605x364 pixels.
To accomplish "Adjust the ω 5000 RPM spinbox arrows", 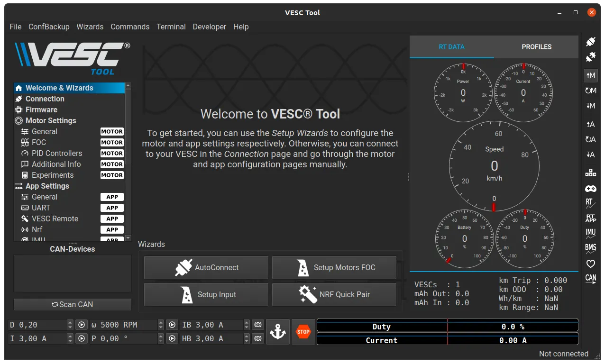I will pyautogui.click(x=160, y=325).
